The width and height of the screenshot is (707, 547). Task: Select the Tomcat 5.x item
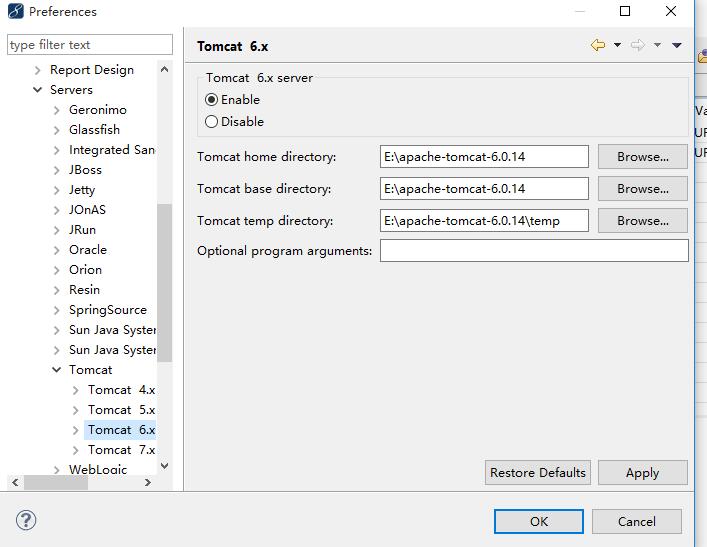click(122, 409)
